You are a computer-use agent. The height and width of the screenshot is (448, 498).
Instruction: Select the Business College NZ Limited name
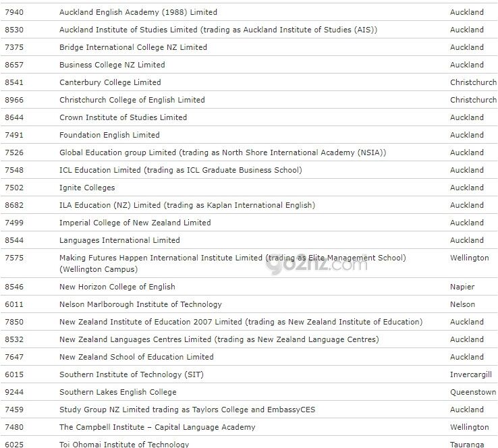[x=112, y=65]
